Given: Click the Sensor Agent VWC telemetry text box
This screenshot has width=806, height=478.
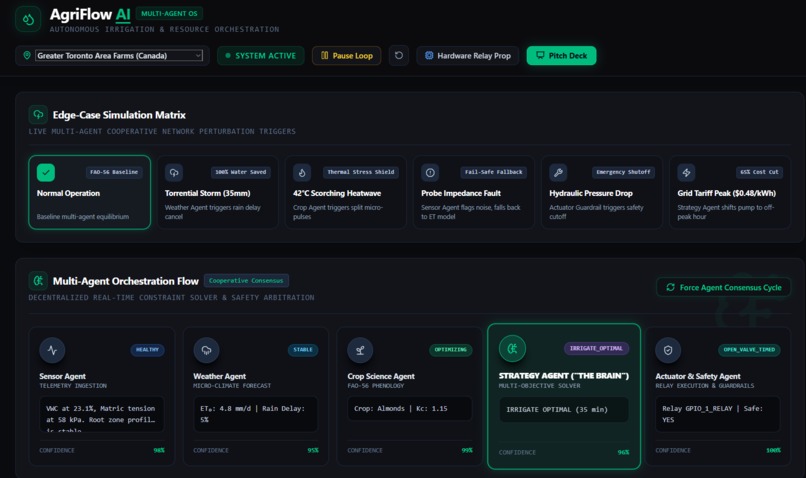Looking at the screenshot, I should [x=102, y=414].
